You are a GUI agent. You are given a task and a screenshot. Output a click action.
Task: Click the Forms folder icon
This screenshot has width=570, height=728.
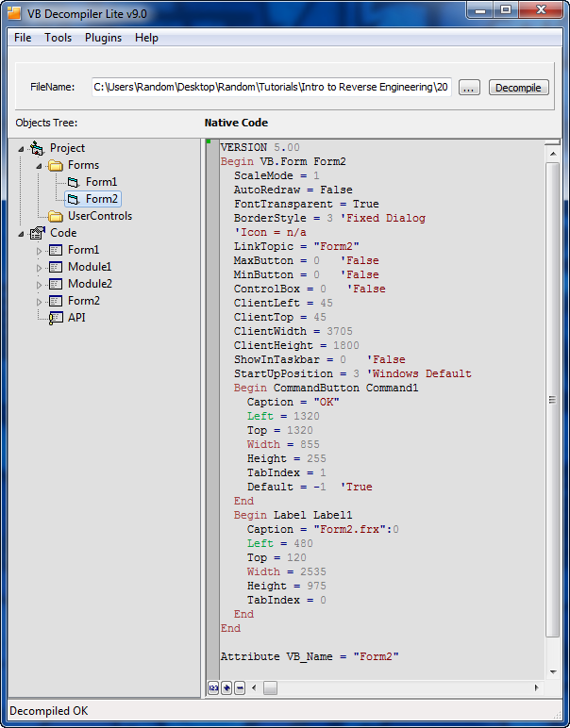pyautogui.click(x=56, y=165)
